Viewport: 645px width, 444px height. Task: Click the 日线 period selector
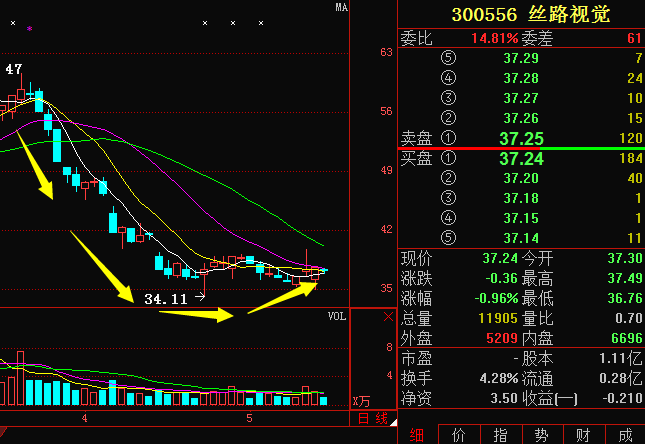tap(373, 418)
